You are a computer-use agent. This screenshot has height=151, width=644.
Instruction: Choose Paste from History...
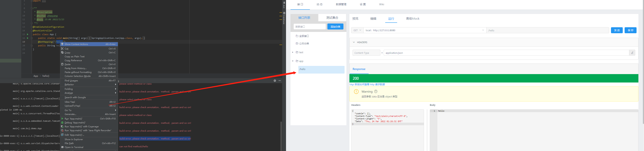pyautogui.click(x=89, y=68)
